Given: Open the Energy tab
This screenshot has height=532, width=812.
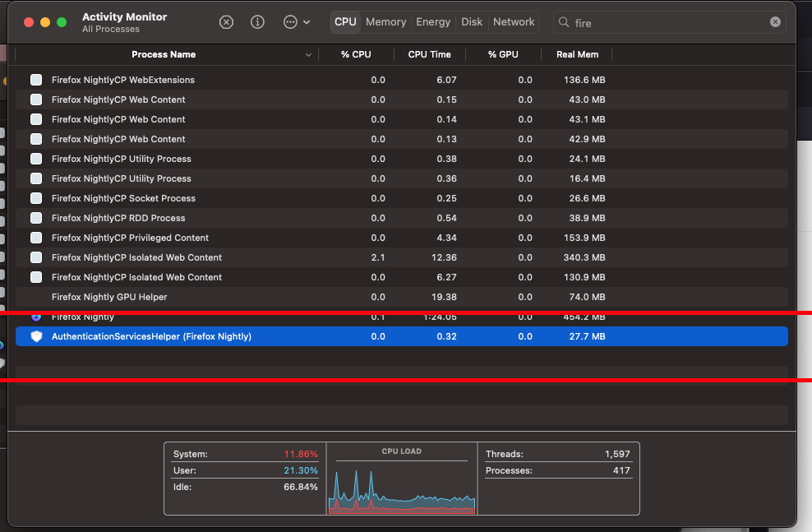Looking at the screenshot, I should pyautogui.click(x=433, y=22).
